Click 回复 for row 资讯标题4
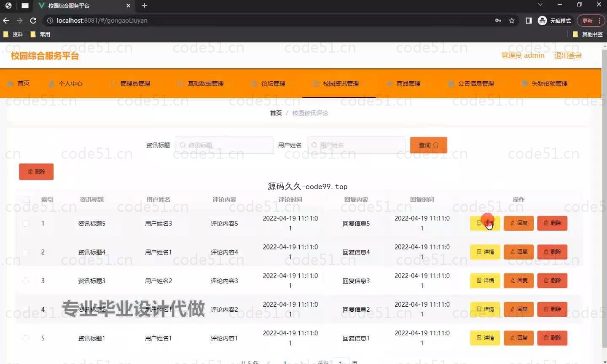This screenshot has height=364, width=607. [x=519, y=252]
